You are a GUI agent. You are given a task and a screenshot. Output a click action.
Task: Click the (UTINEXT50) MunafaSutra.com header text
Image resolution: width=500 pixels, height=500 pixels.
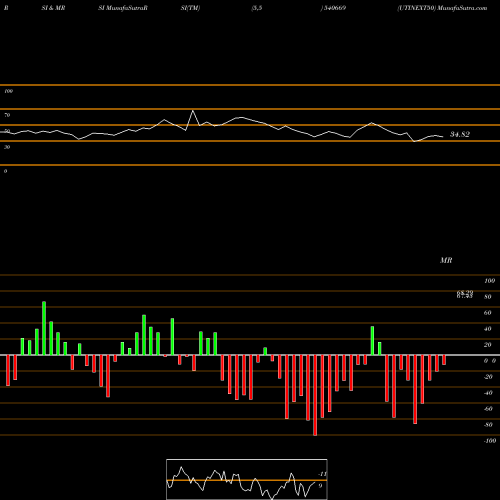(x=442, y=8)
